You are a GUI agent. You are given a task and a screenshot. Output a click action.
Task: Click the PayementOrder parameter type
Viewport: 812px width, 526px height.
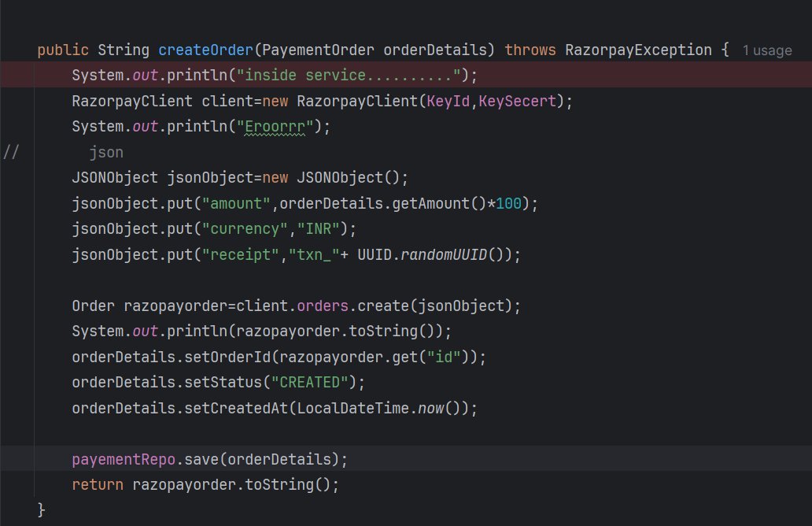pos(318,50)
